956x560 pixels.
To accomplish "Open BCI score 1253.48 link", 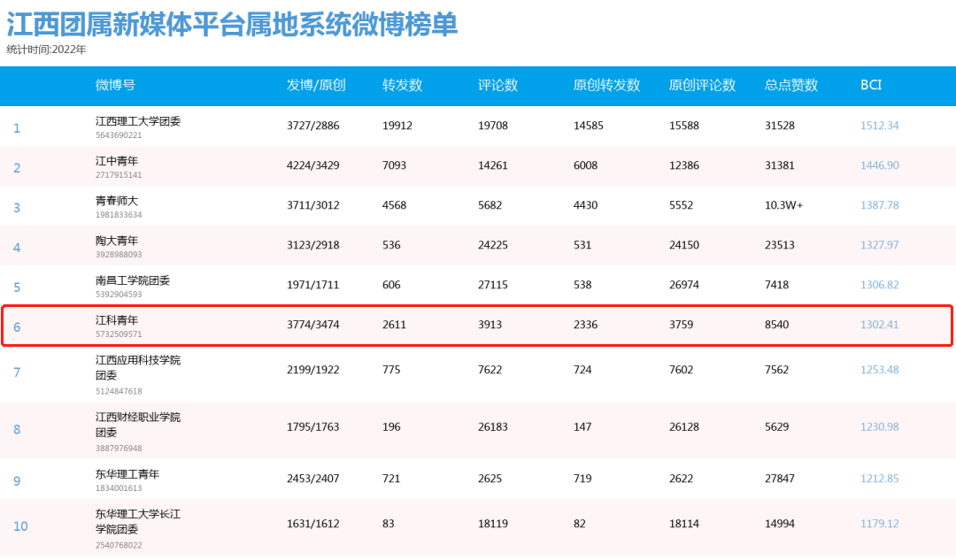I will (879, 370).
